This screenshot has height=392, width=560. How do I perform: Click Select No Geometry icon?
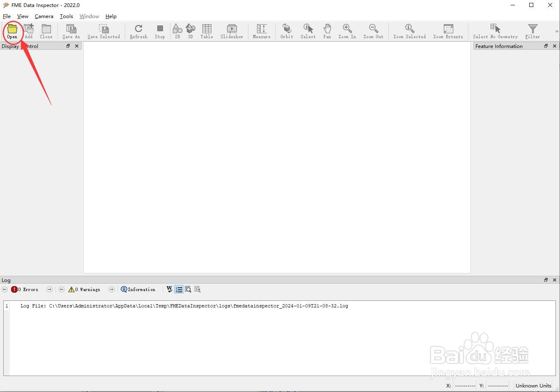coord(495,31)
